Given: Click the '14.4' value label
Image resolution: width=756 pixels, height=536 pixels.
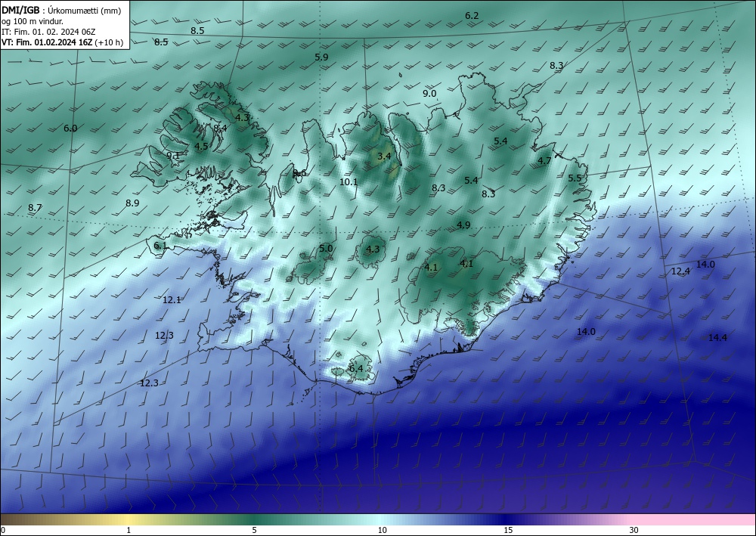Looking at the screenshot, I should click(717, 337).
